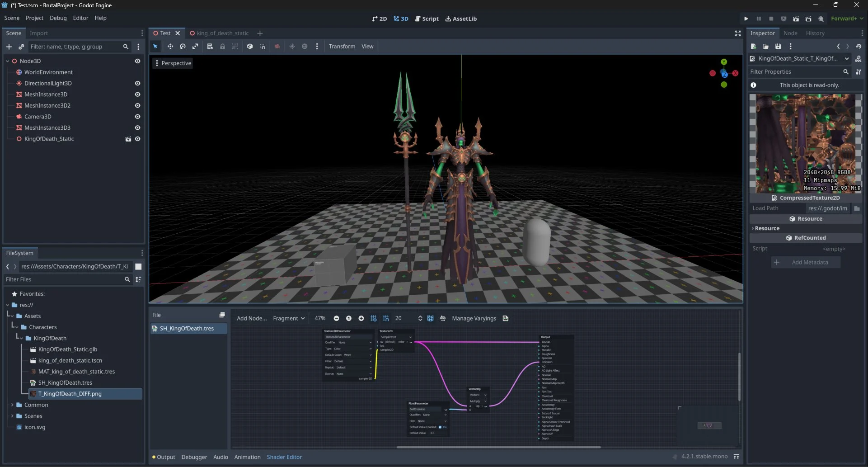Viewport: 868px width, 467px height.
Task: Toggle the snap magnet icon
Action: click(263, 47)
